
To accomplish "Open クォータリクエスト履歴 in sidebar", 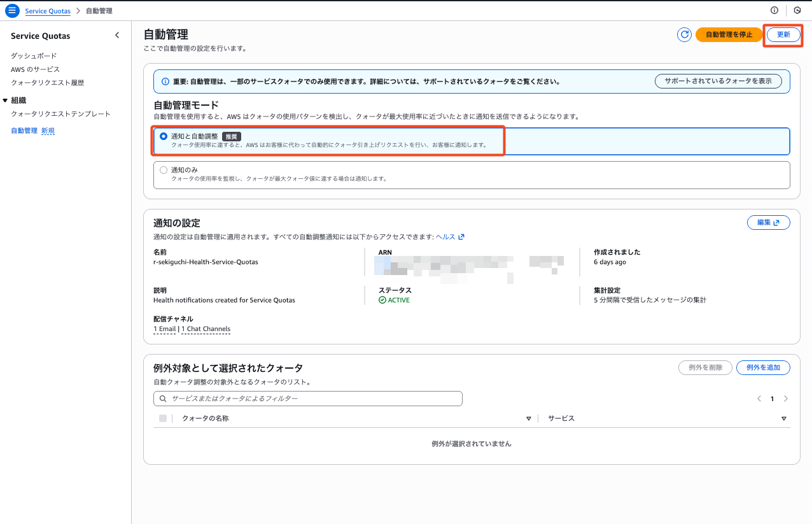I will coord(47,83).
